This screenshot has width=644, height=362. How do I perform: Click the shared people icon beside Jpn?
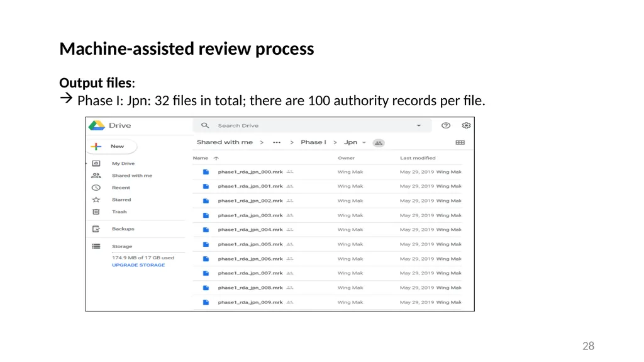click(x=378, y=143)
